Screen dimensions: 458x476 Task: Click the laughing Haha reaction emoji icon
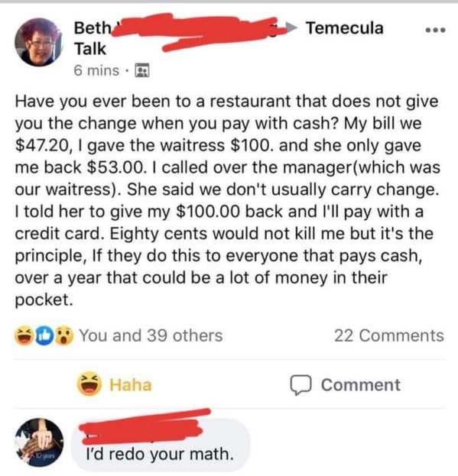click(24, 335)
